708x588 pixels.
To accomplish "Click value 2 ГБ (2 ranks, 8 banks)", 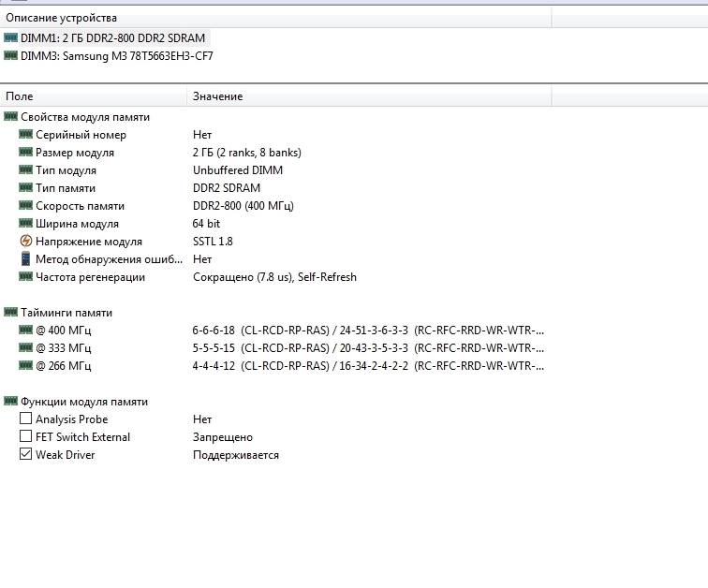I will pyautogui.click(x=247, y=153).
